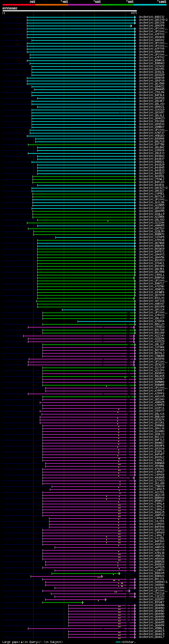Click hit UniRef100_B3GPL3
This screenshot has width=169, height=644.
coord(152,452)
